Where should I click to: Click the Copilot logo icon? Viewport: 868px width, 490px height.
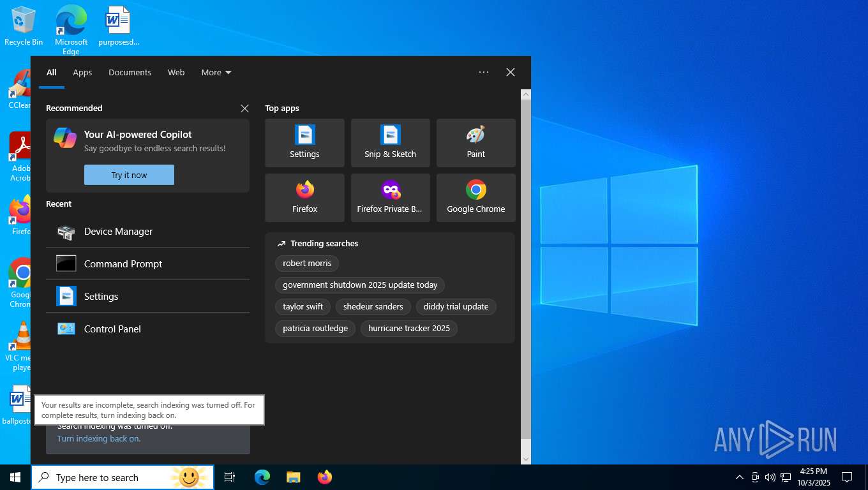(65, 137)
